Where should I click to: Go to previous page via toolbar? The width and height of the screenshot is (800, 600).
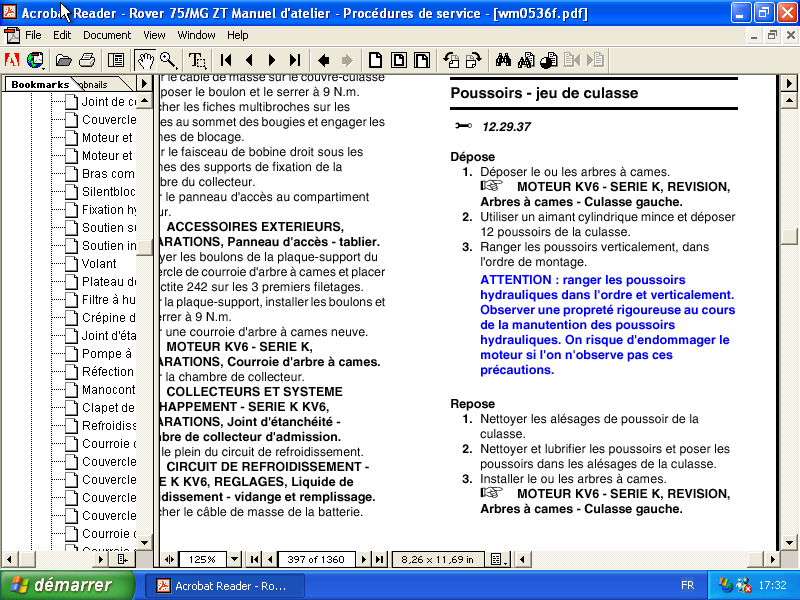249,60
